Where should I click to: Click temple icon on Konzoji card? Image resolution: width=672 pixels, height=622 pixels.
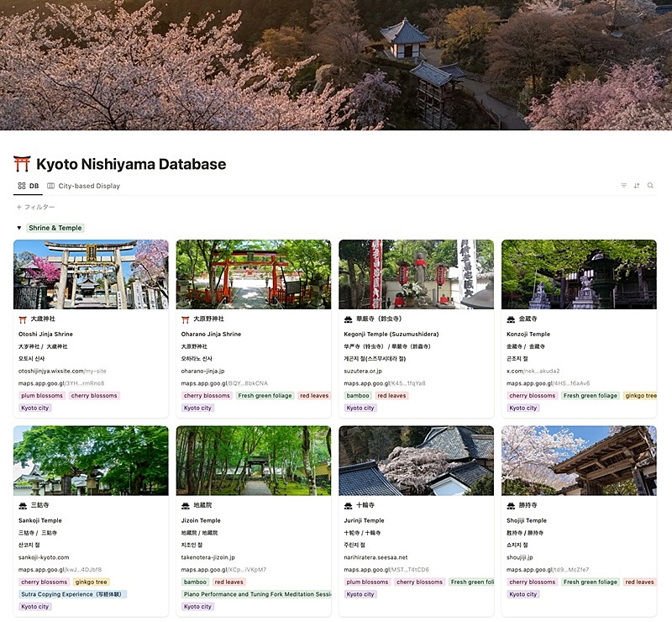click(x=512, y=319)
